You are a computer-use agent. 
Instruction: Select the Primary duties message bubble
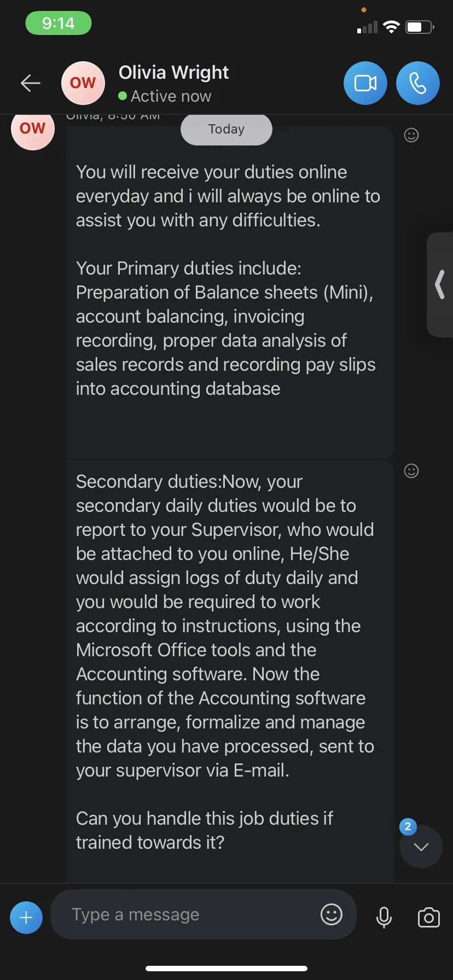(230, 293)
